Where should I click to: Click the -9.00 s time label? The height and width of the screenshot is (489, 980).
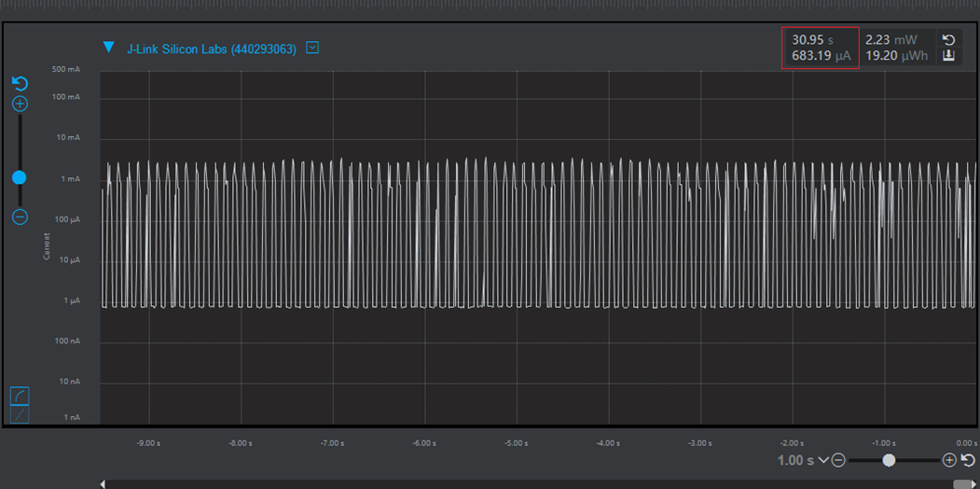[x=149, y=443]
